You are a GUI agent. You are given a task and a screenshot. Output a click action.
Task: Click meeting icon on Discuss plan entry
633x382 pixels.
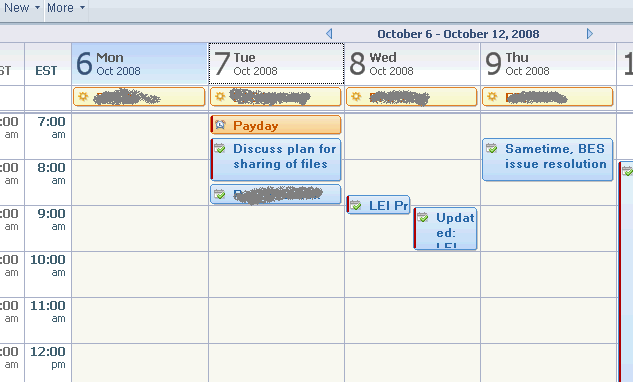[x=220, y=148]
